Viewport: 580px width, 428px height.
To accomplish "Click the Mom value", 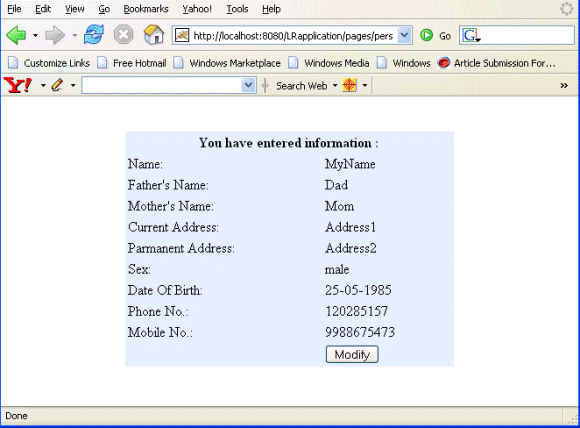I will (339, 206).
